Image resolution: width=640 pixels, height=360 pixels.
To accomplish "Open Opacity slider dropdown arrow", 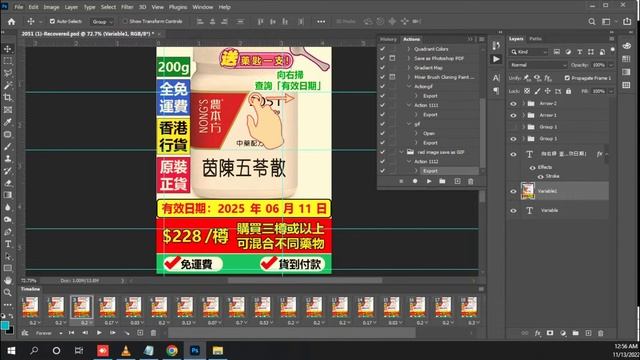I will click(x=611, y=65).
